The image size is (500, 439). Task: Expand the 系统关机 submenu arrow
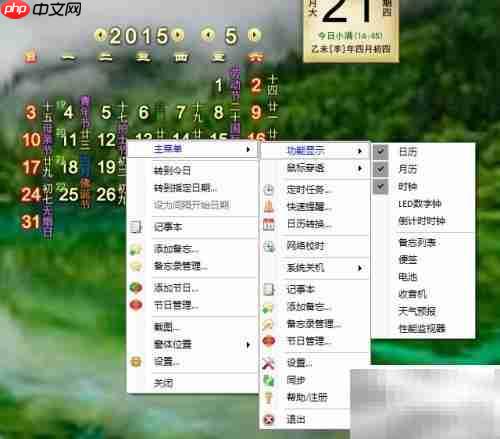click(360, 268)
